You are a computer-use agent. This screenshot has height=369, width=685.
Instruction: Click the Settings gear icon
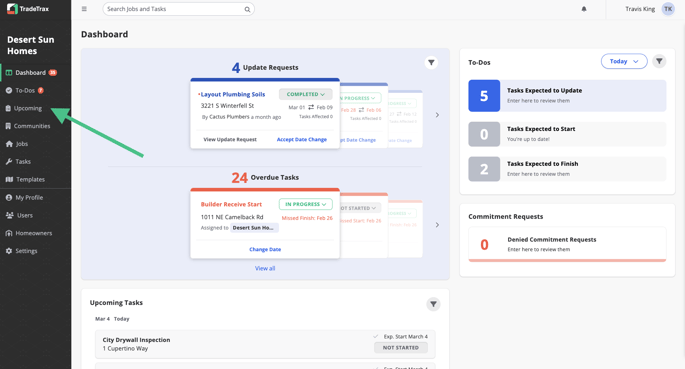(x=9, y=251)
